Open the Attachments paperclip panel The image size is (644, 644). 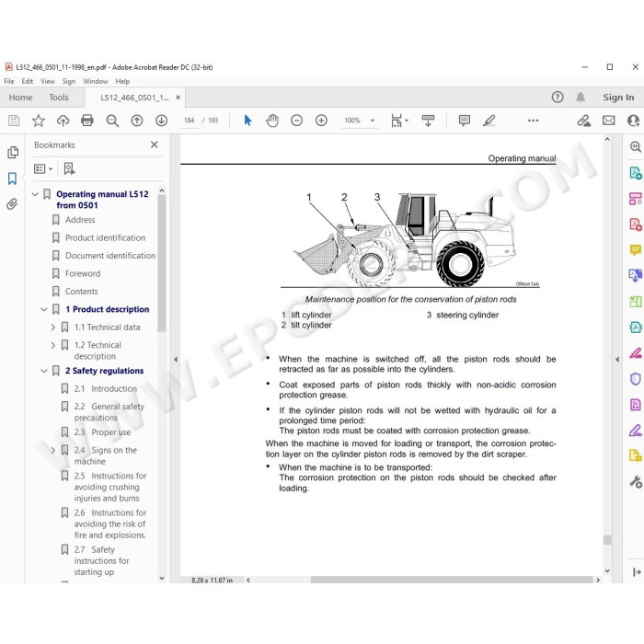tap(12, 203)
